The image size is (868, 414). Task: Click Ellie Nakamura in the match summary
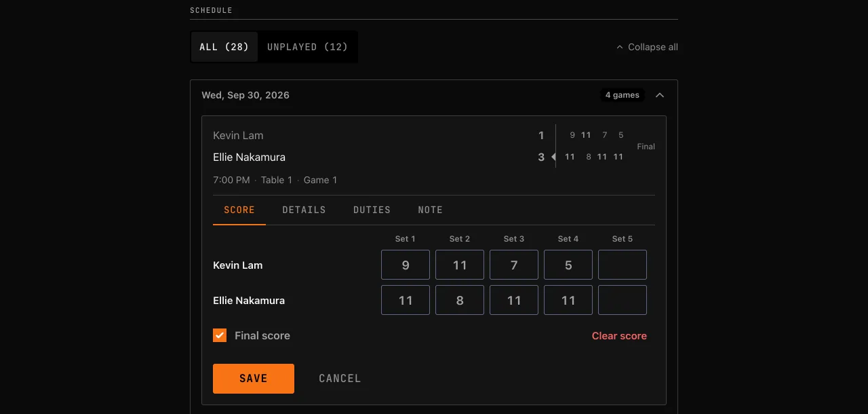tap(249, 157)
